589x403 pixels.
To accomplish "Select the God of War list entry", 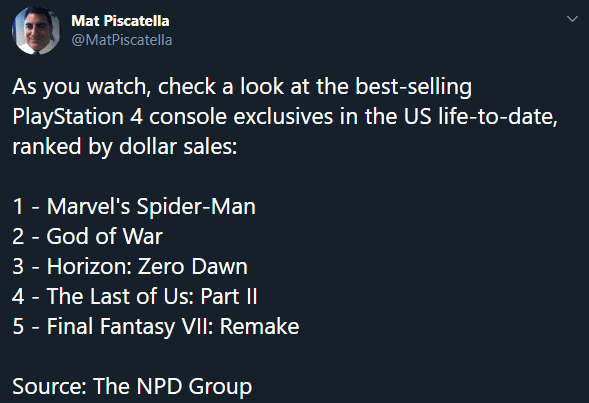I will (x=87, y=236).
